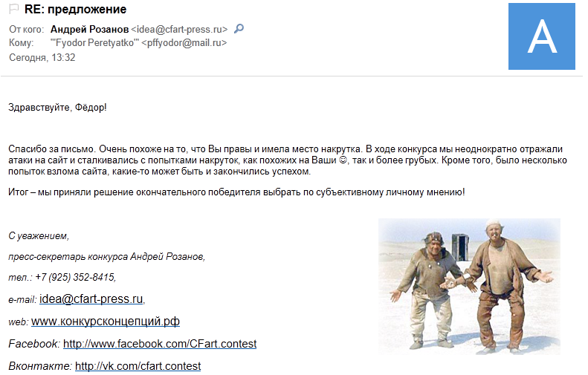The image size is (588, 375).
Task: Open the www.конкурсконцепций.рф web link
Action: pos(106,321)
